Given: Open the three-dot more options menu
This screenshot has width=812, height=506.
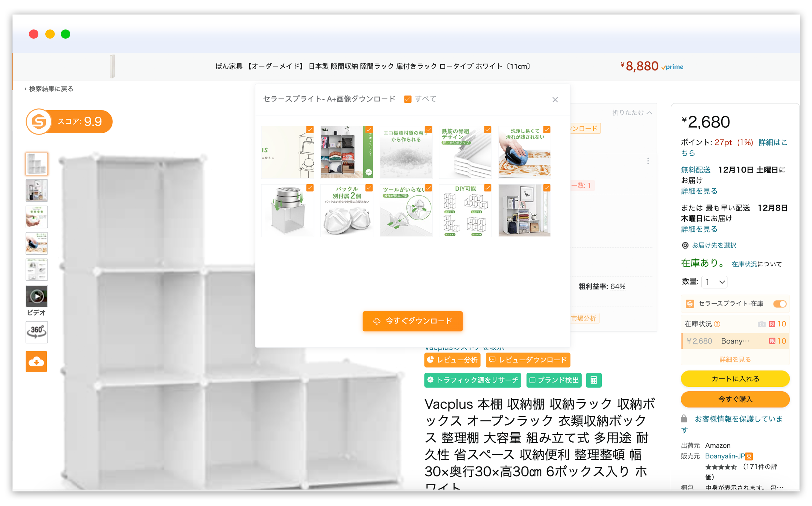Looking at the screenshot, I should point(648,161).
